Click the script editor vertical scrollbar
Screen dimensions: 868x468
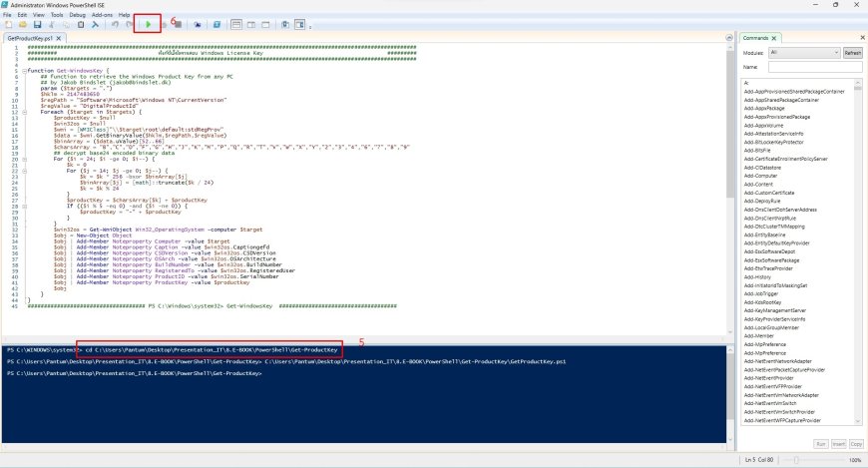click(730, 189)
